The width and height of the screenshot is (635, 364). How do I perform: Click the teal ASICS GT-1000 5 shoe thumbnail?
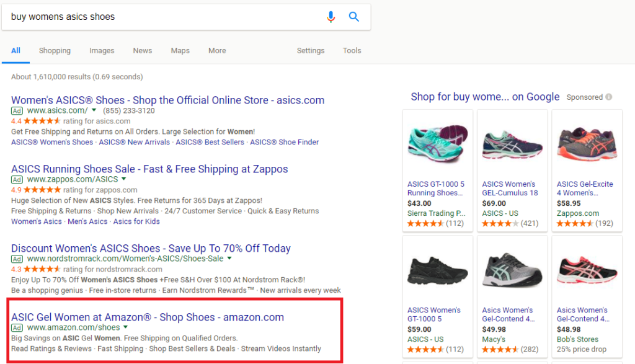click(x=437, y=143)
